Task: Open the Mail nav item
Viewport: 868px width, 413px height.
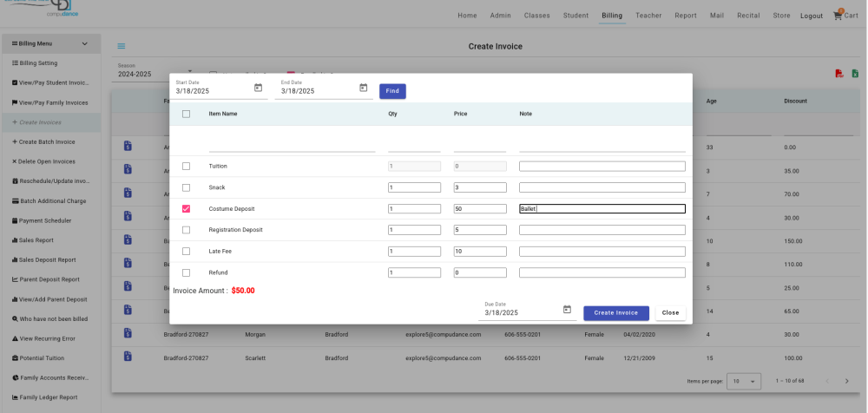Action: [x=717, y=16]
